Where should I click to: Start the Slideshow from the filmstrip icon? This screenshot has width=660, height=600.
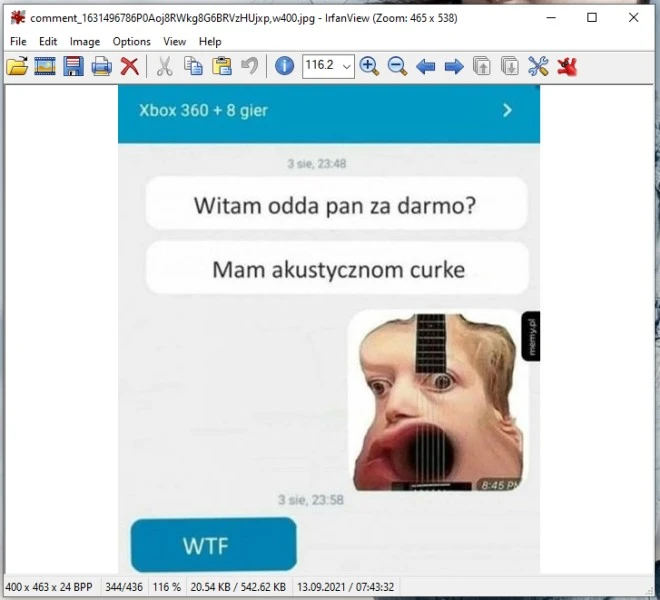45,66
